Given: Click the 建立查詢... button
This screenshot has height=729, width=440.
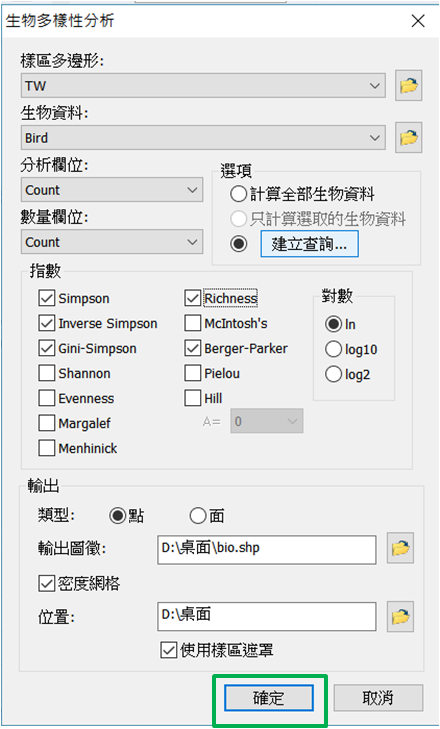Looking at the screenshot, I should (309, 244).
